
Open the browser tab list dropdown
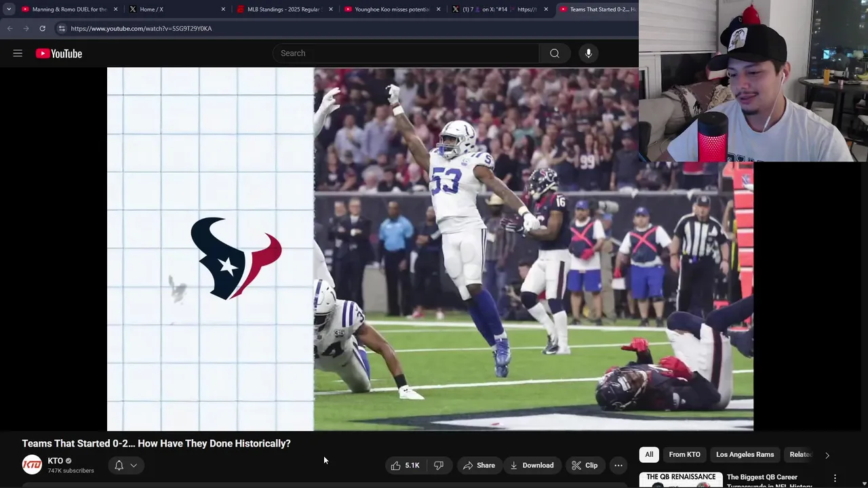tap(9, 9)
